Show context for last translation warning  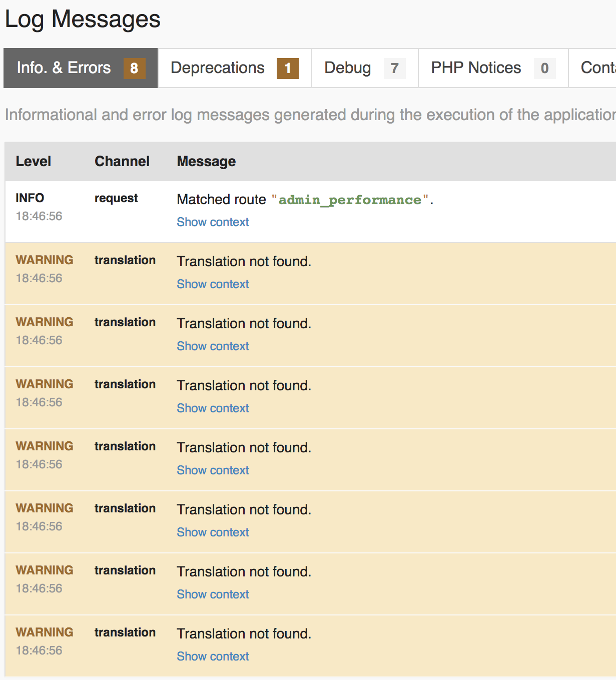[213, 656]
